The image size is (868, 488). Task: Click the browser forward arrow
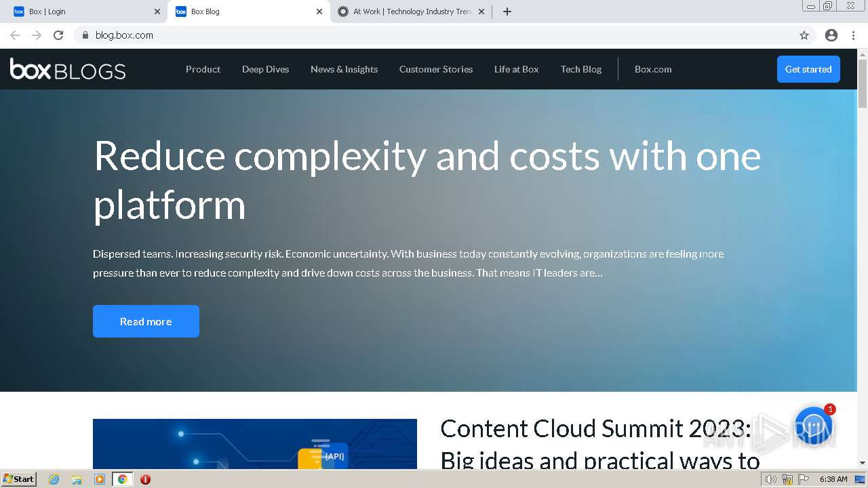[x=37, y=35]
